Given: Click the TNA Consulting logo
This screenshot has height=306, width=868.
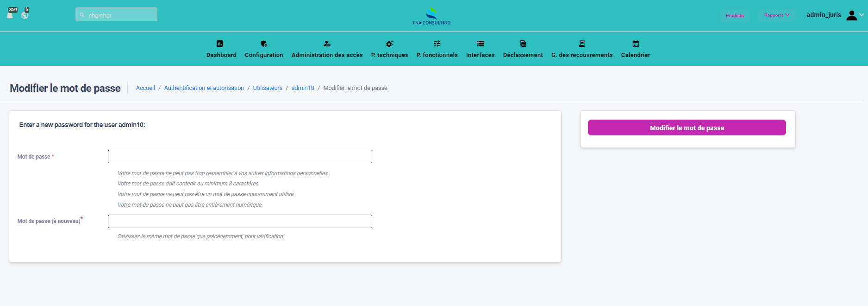Looking at the screenshot, I should click(431, 16).
